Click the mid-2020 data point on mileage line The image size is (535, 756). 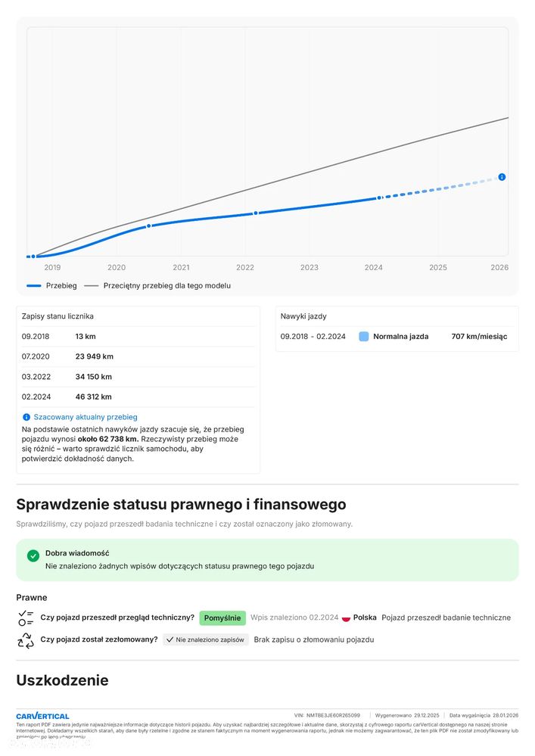(x=148, y=226)
